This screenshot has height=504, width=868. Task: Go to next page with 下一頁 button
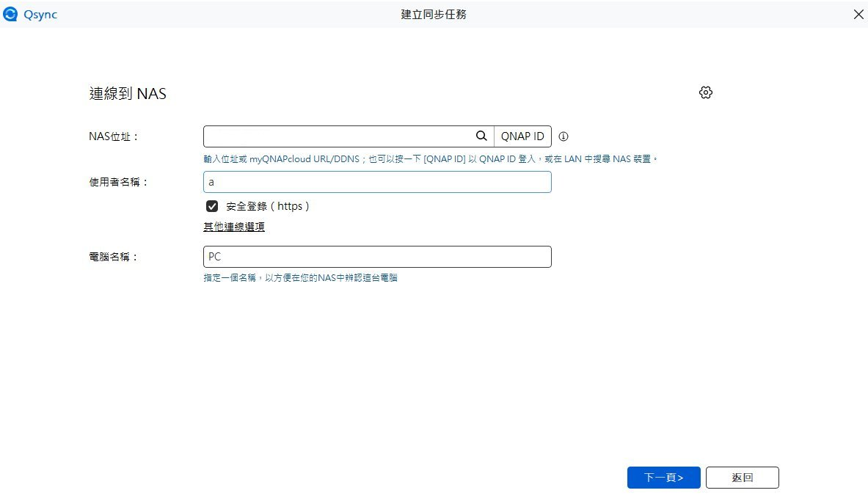coord(663,478)
